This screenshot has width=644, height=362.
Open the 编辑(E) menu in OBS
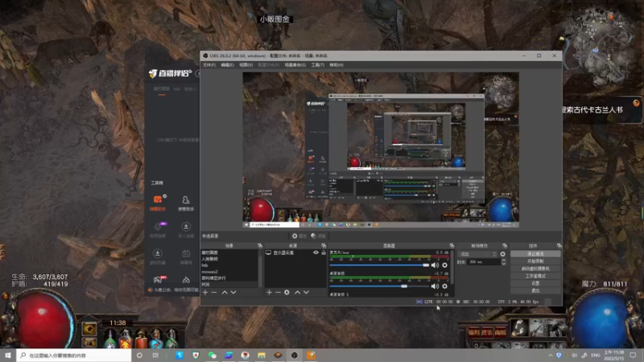(x=227, y=65)
